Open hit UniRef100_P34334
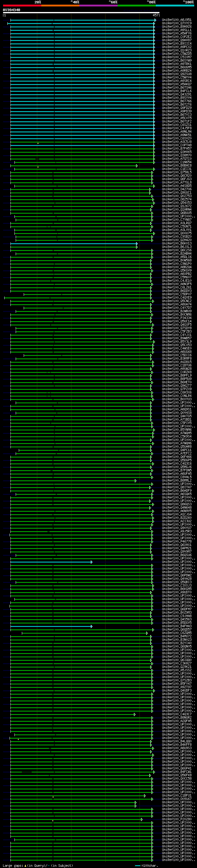The height and width of the screenshot is (868, 197). (176, 318)
